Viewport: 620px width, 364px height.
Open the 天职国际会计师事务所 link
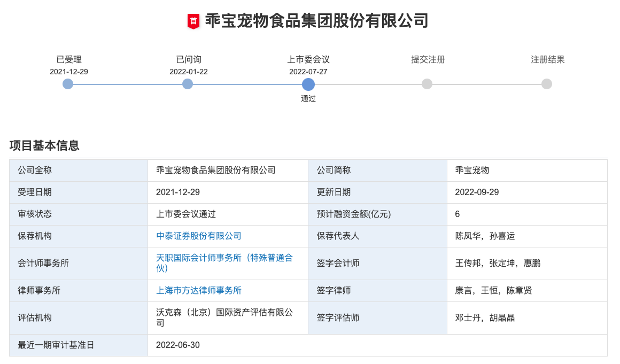pyautogui.click(x=224, y=258)
